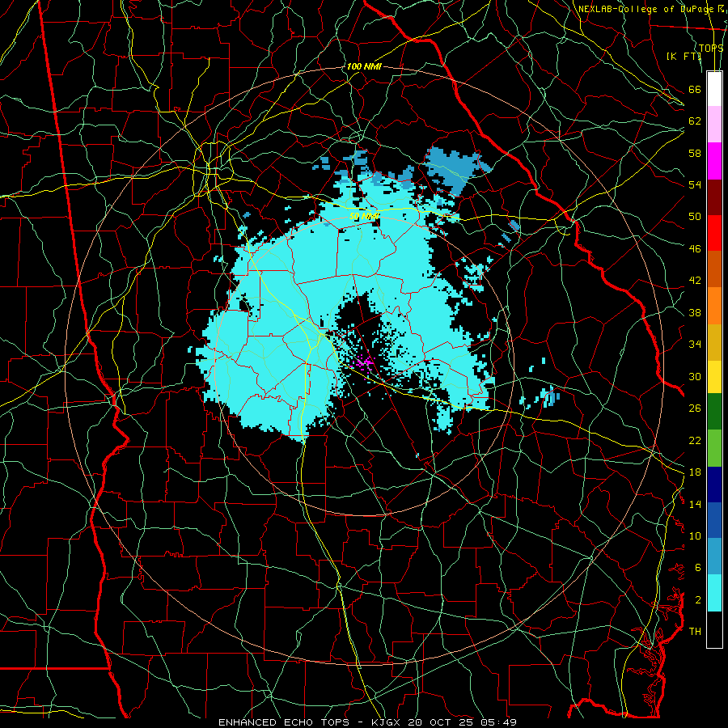Viewport: 728px width, 728px height.
Task: Click the bright red 46-50 kft swatch
Action: click(x=714, y=233)
